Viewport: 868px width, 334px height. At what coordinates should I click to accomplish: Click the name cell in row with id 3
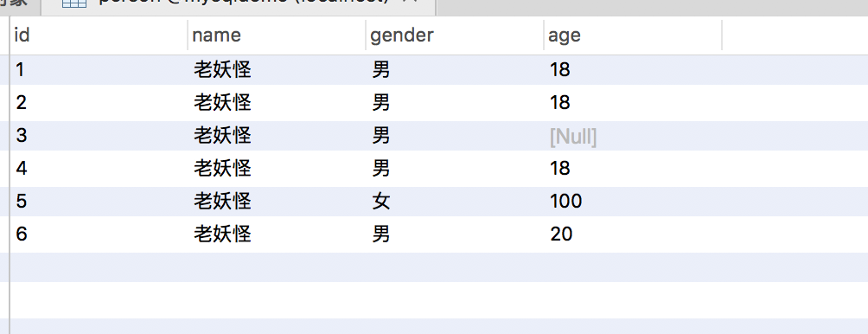277,136
